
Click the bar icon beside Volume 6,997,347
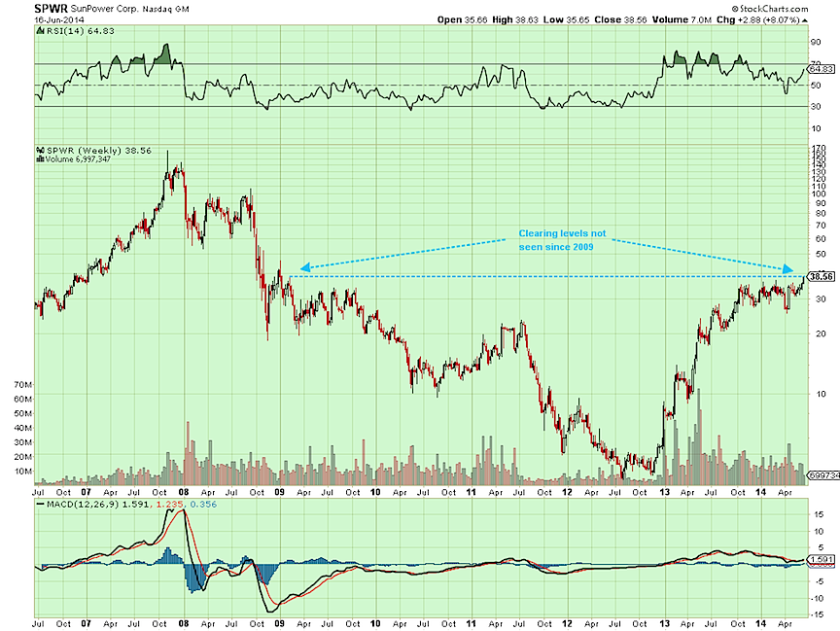click(40, 159)
